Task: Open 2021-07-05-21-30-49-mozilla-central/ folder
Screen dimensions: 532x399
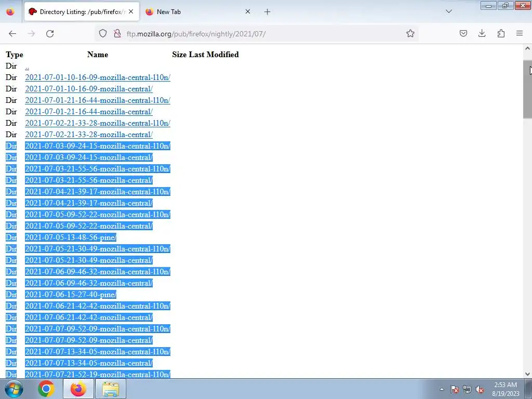Action: click(x=88, y=260)
